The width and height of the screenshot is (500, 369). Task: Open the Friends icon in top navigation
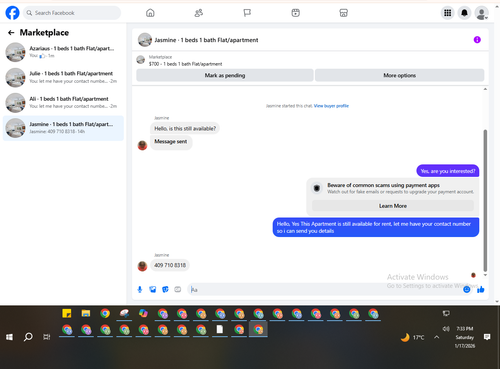[x=199, y=13]
